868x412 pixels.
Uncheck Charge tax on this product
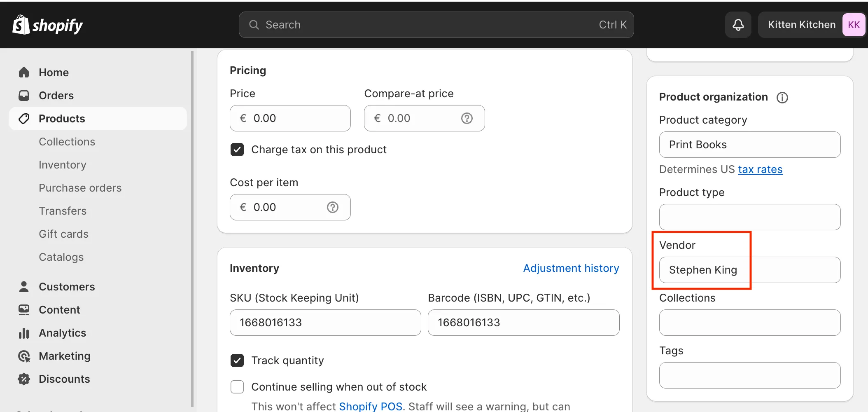click(237, 150)
